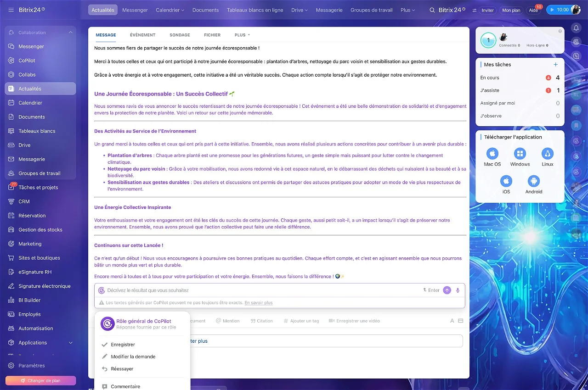The image size is (588, 390).
Task: Select the MESSAGE tab
Action: tap(106, 35)
